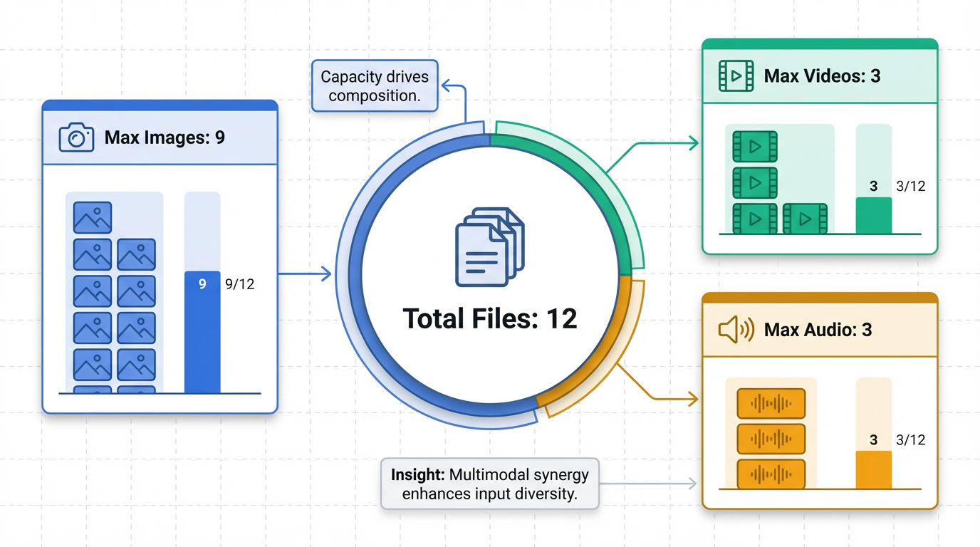Click the 'Total Files: 12' center label
980x547 pixels.
coord(489,318)
